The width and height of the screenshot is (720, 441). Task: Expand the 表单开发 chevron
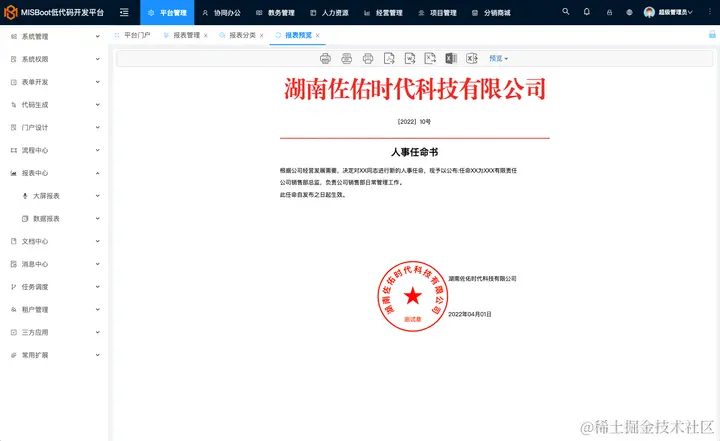click(x=97, y=82)
